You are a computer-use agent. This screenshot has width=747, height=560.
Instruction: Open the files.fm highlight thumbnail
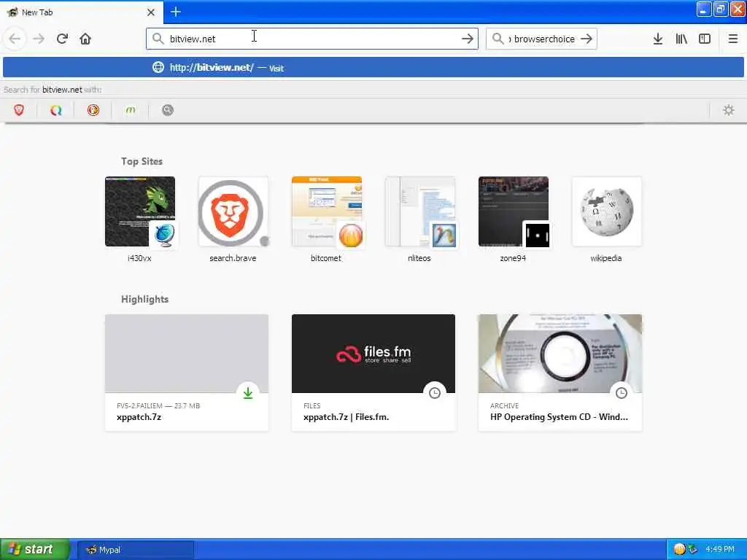click(x=373, y=354)
